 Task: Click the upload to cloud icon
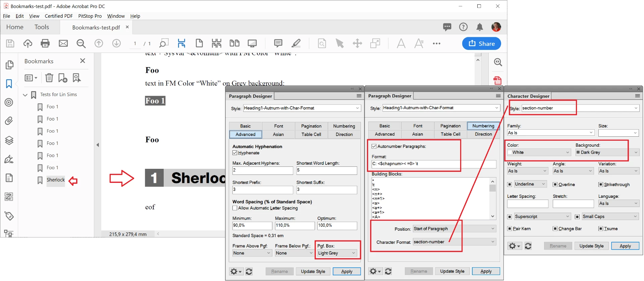[28, 44]
